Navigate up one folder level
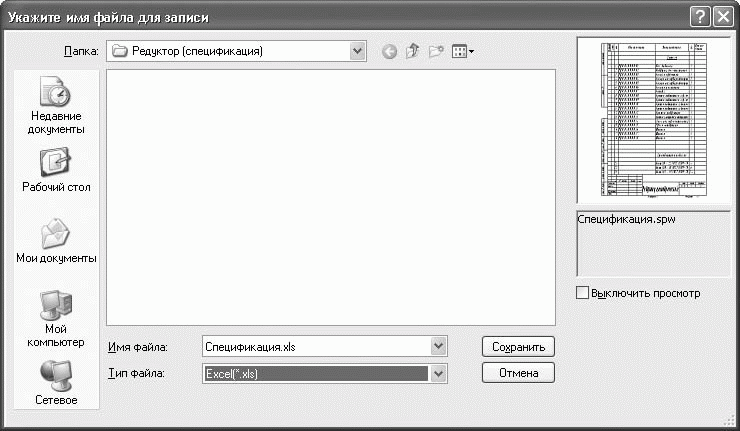 click(412, 51)
